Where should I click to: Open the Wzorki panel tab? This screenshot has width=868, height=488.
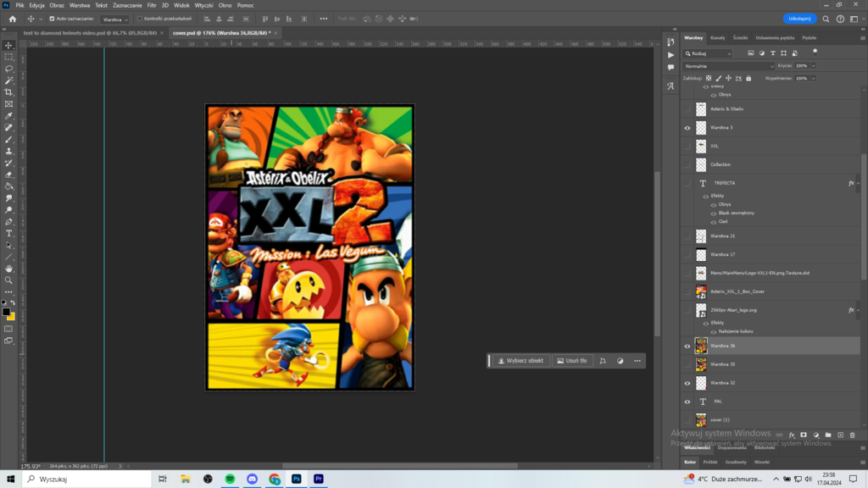[762, 462]
